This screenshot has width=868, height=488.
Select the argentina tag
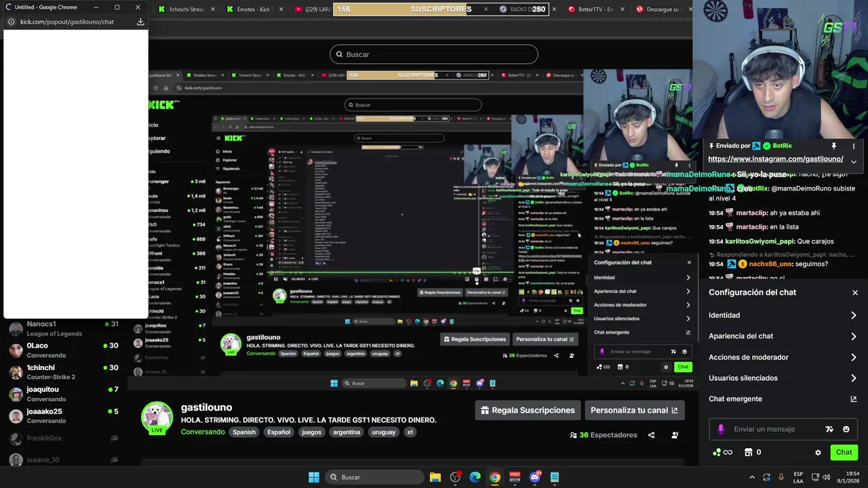pos(347,432)
